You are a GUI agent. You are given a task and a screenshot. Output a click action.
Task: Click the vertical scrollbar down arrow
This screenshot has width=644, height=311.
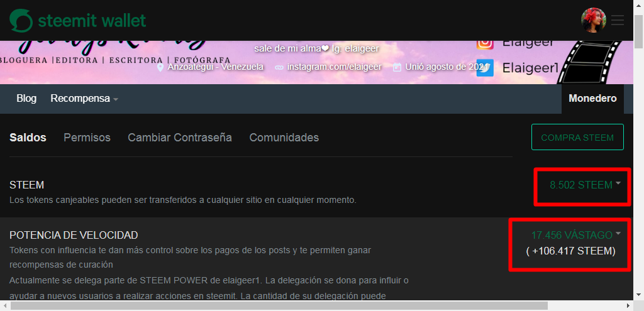[x=639, y=295]
